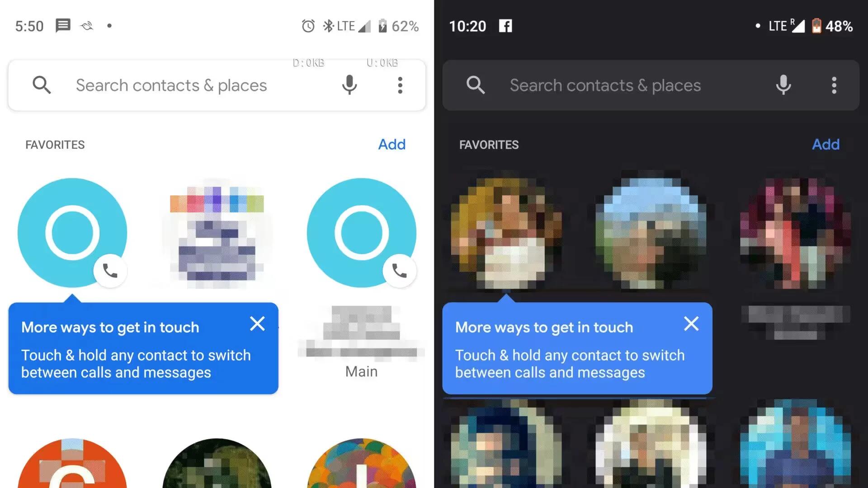Close the 'More ways to get in touch' tooltip (left)
This screenshot has height=488, width=868.
tap(257, 324)
